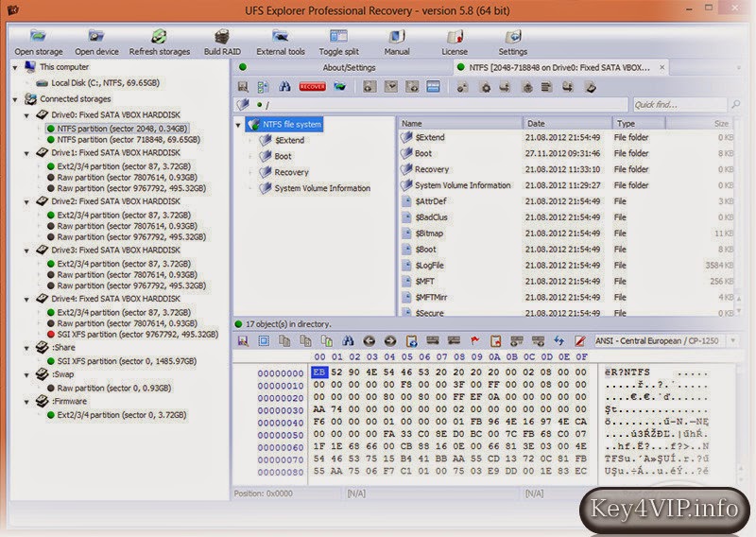
Task: Sort the file list by Type column
Action: [x=639, y=124]
